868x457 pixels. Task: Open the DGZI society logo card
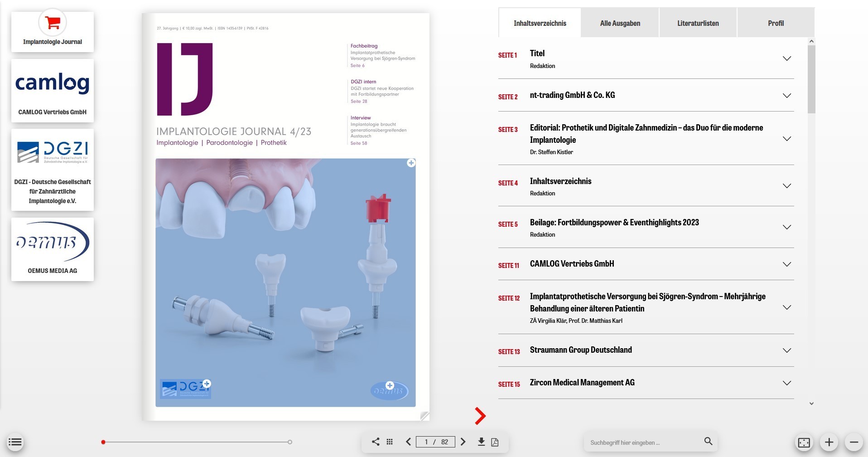(53, 170)
